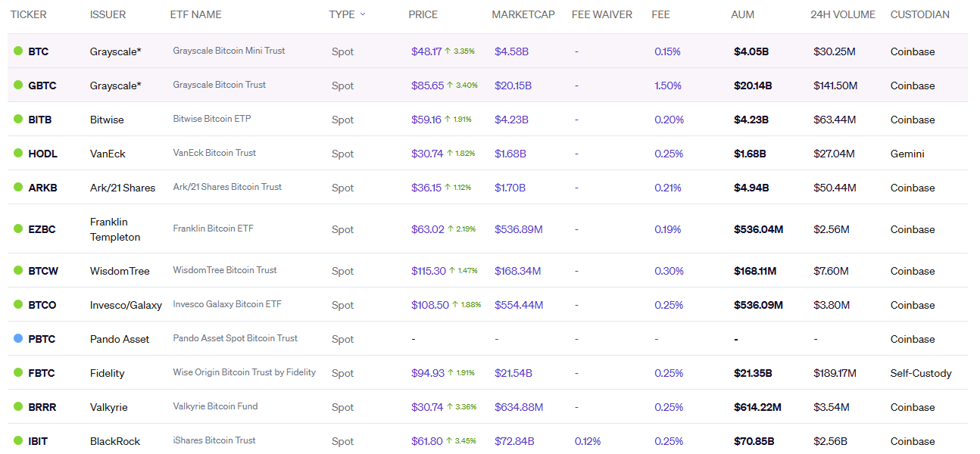Click the green dot next to HODL ticker
The width and height of the screenshot is (980, 454).
coord(18,154)
